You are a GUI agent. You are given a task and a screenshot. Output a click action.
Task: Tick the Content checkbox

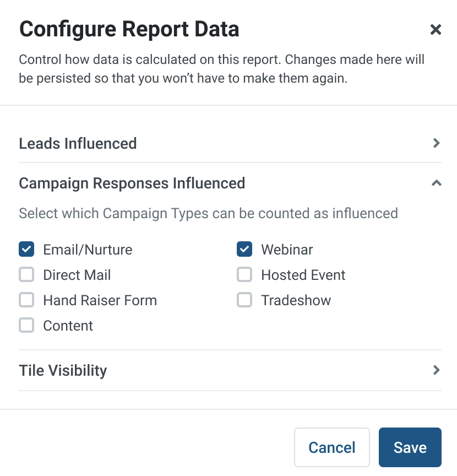click(x=26, y=326)
